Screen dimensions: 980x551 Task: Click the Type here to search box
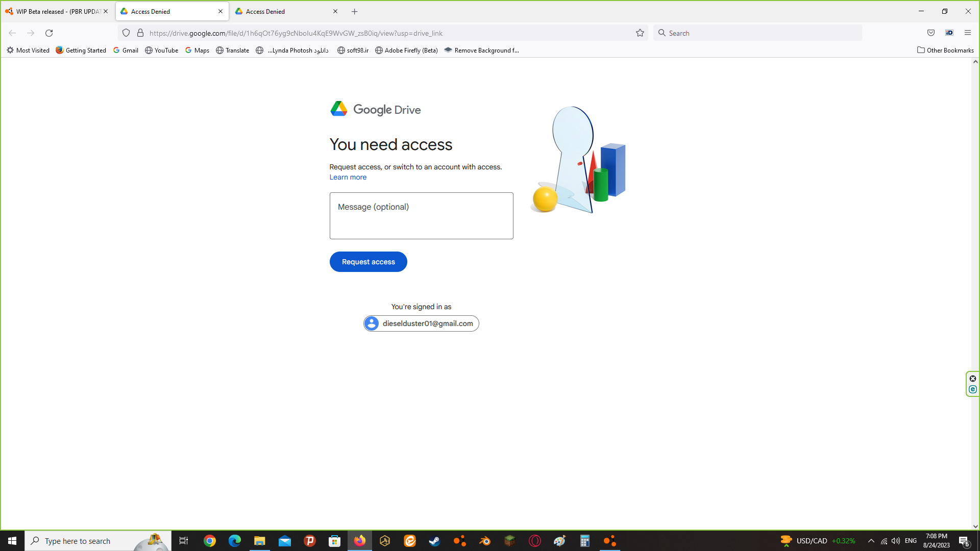(98, 541)
